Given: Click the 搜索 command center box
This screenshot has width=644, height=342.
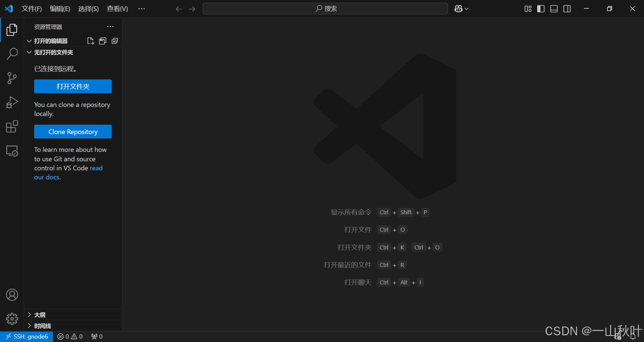Looking at the screenshot, I should [325, 9].
